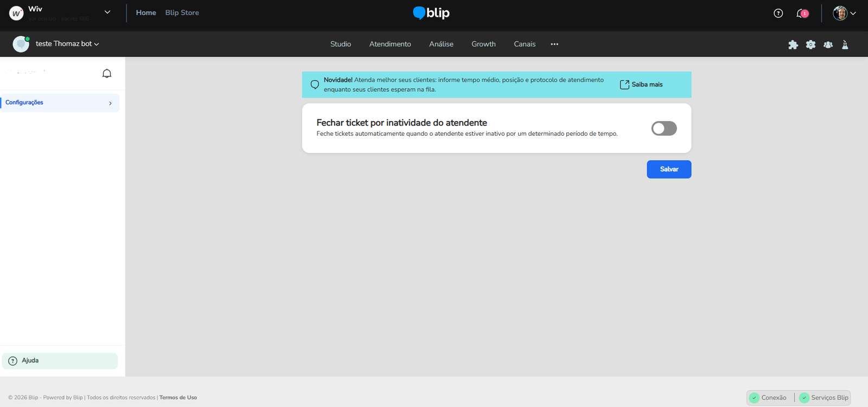Open the puzzle piece extensions icon
868x407 pixels.
click(793, 44)
